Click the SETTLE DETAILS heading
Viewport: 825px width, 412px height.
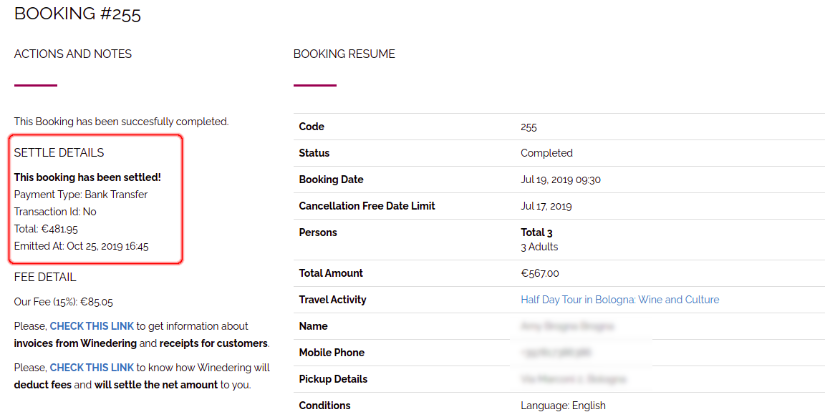pyautogui.click(x=59, y=153)
